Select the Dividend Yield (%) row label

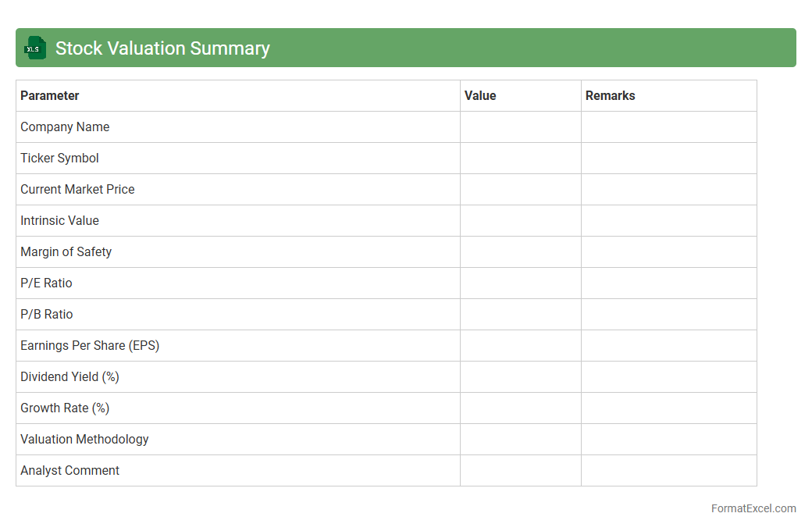pyautogui.click(x=69, y=377)
